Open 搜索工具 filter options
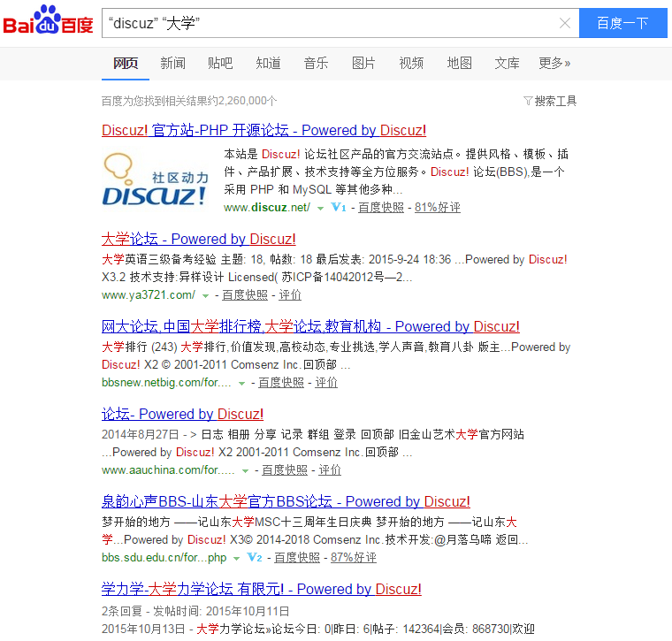 pyautogui.click(x=550, y=101)
